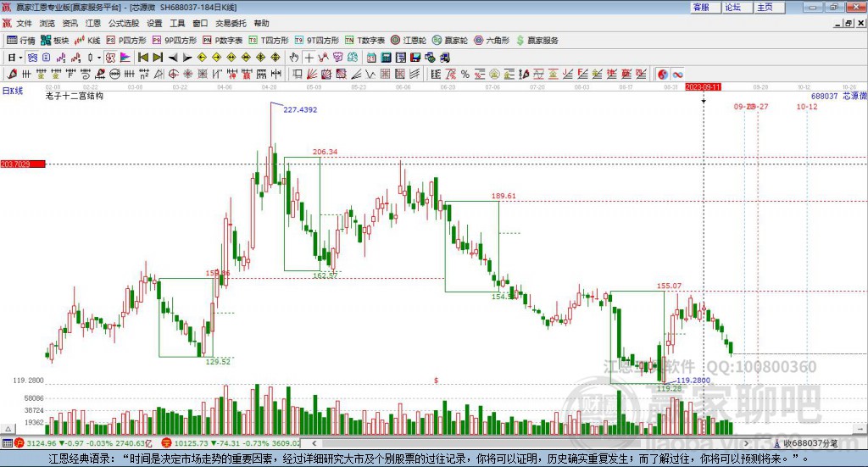
Task: Open the 公式选股 menu
Action: point(124,23)
